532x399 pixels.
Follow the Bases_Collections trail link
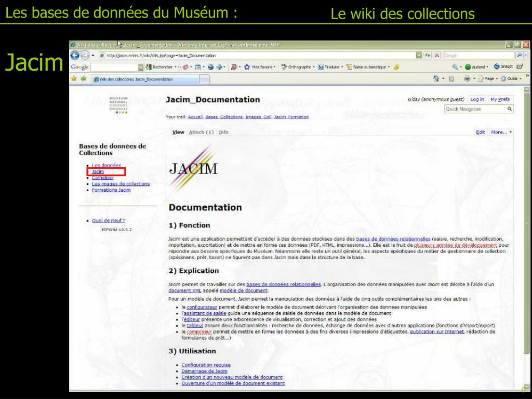click(x=224, y=117)
